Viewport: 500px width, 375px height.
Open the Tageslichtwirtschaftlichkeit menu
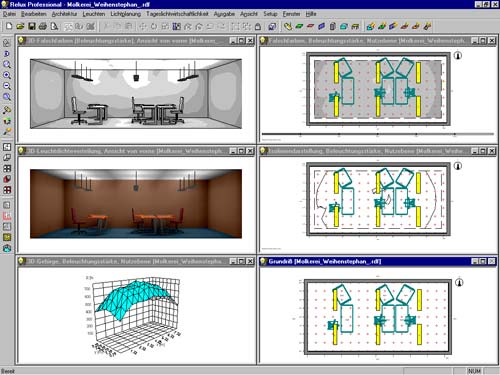pyautogui.click(x=177, y=14)
